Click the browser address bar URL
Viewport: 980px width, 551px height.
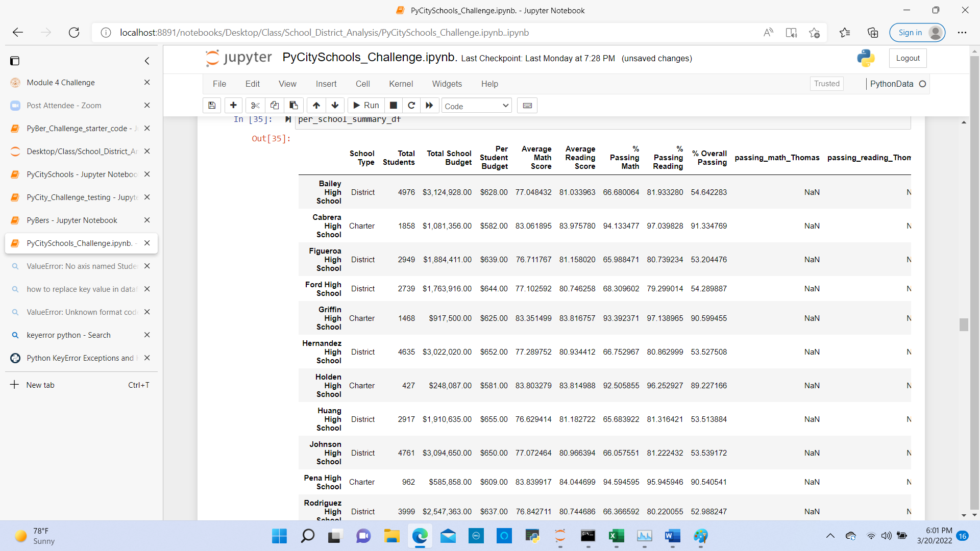[x=324, y=33]
